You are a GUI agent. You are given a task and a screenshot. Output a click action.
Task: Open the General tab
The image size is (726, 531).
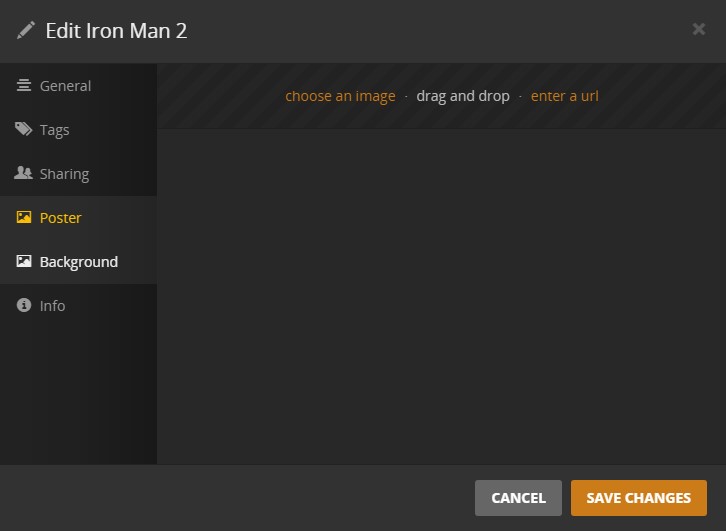coord(78,86)
